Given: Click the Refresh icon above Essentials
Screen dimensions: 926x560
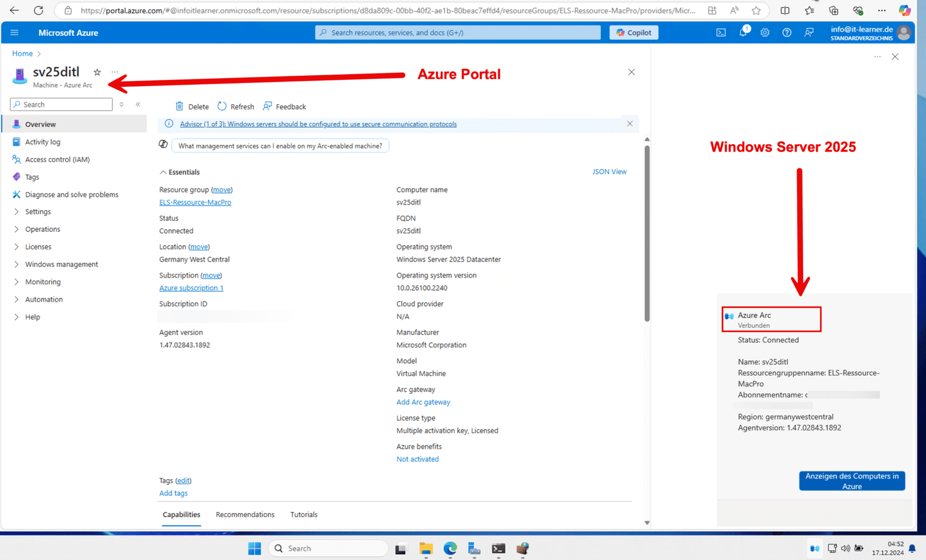Looking at the screenshot, I should tap(236, 106).
